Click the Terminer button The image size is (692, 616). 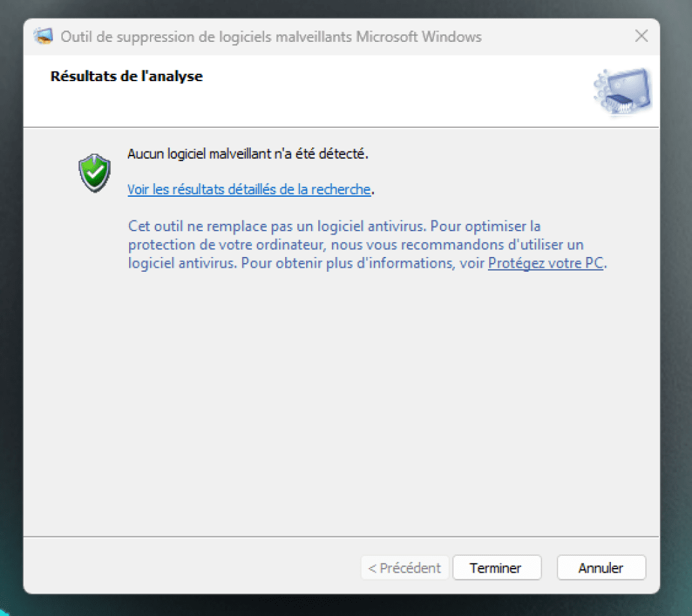(497, 567)
